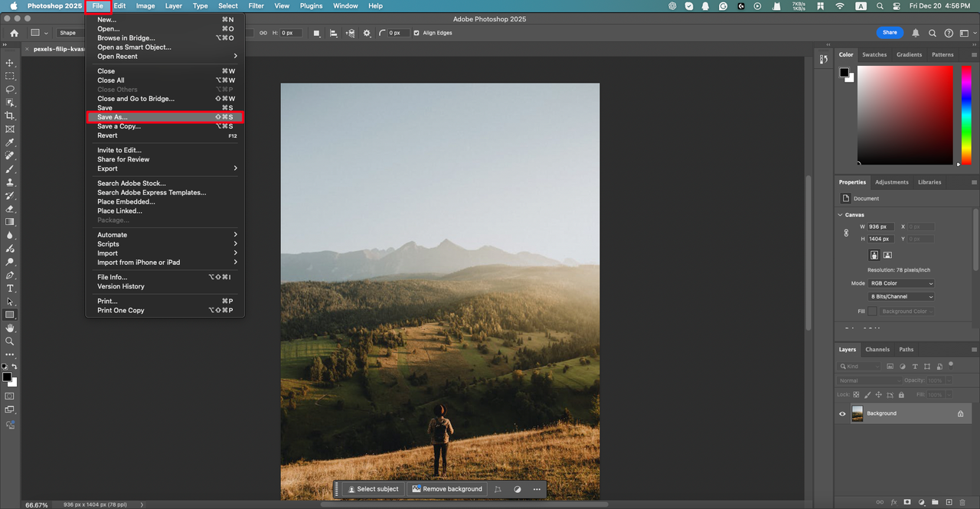The height and width of the screenshot is (509, 980).
Task: Toggle link between shape width and height
Action: coord(262,33)
